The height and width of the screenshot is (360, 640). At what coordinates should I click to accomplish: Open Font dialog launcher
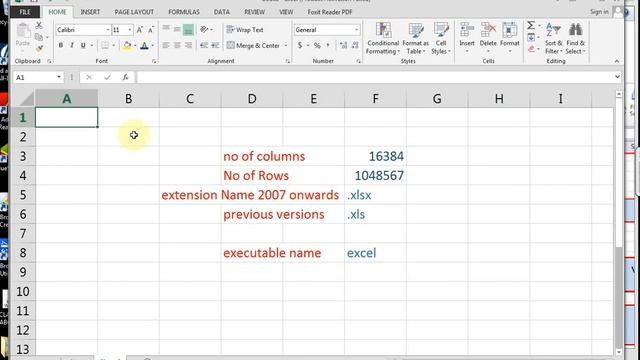coord(154,61)
